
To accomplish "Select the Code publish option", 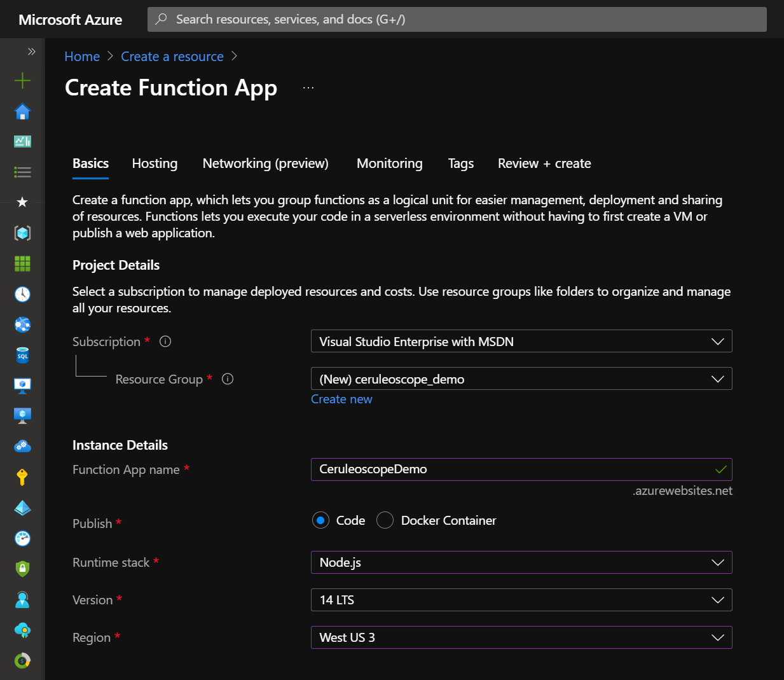I will pos(320,520).
